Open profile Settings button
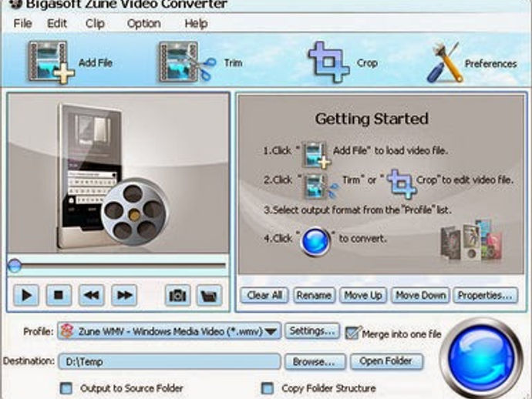This screenshot has height=399, width=532. click(x=312, y=331)
